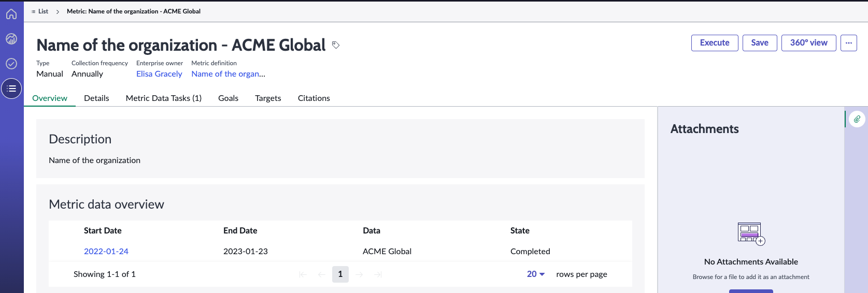Click the Start Date column header
The height and width of the screenshot is (293, 868).
coord(103,231)
